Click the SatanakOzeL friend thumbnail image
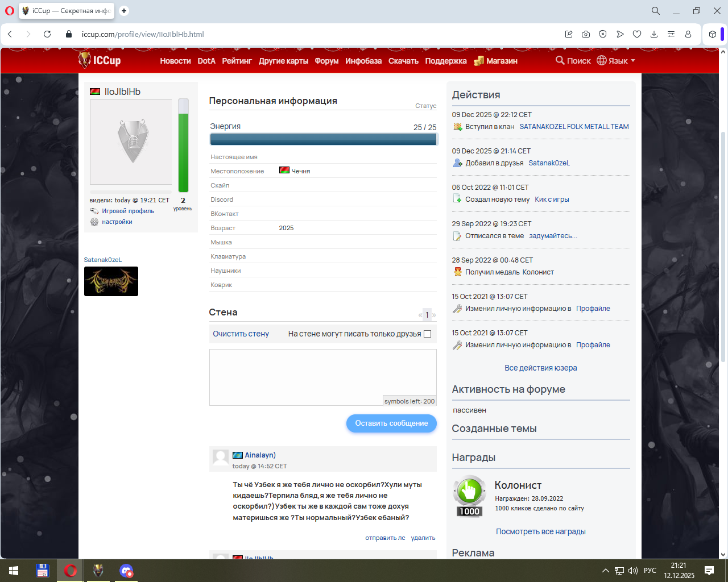Viewport: 728px width, 582px height. tap(111, 281)
